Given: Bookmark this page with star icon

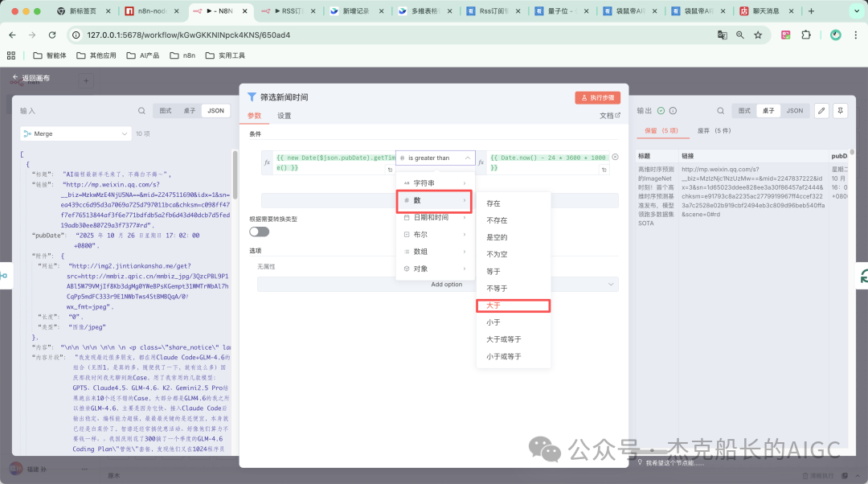Looking at the screenshot, I should [758, 35].
